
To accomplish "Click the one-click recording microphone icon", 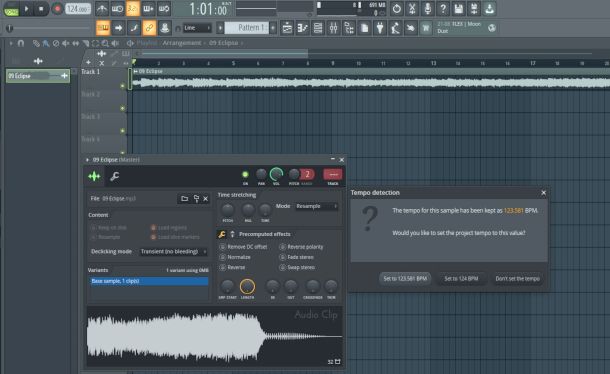I will click(428, 9).
